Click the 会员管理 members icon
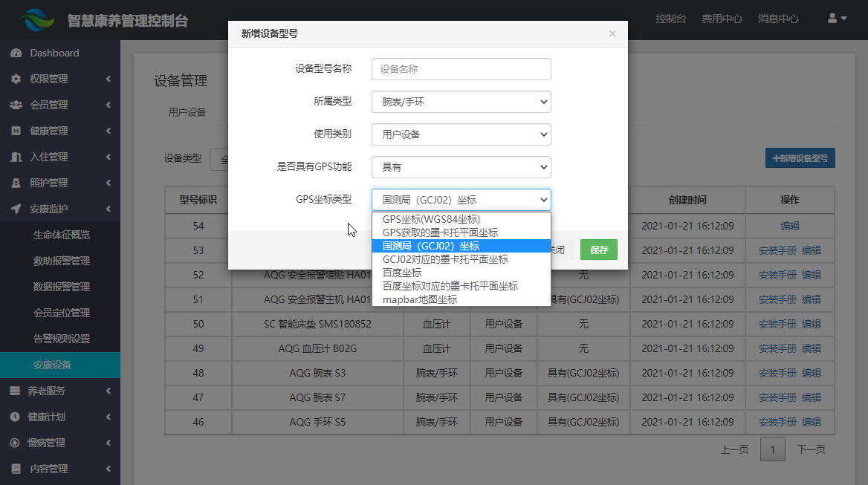 pos(16,105)
